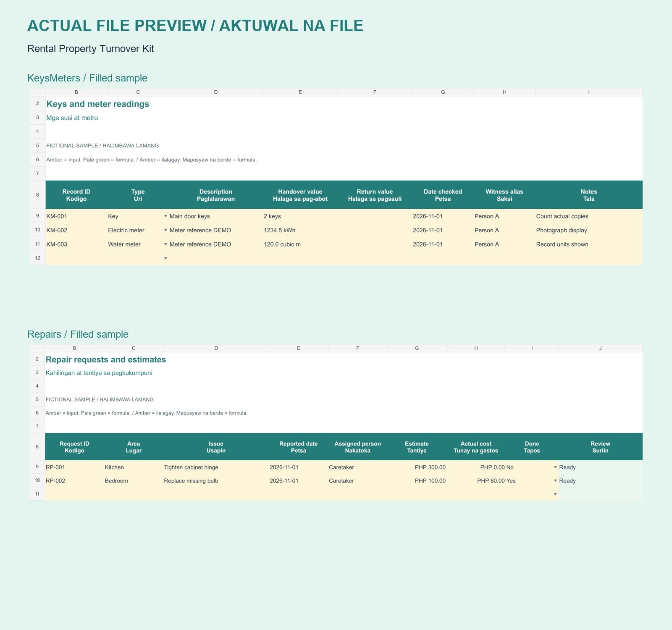The height and width of the screenshot is (630, 672).
Task: Select the '1234.5 kWh' handover value
Action: [300, 230]
